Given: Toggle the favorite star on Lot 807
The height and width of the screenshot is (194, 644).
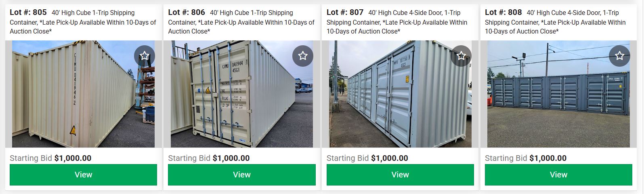Looking at the screenshot, I should point(461,56).
